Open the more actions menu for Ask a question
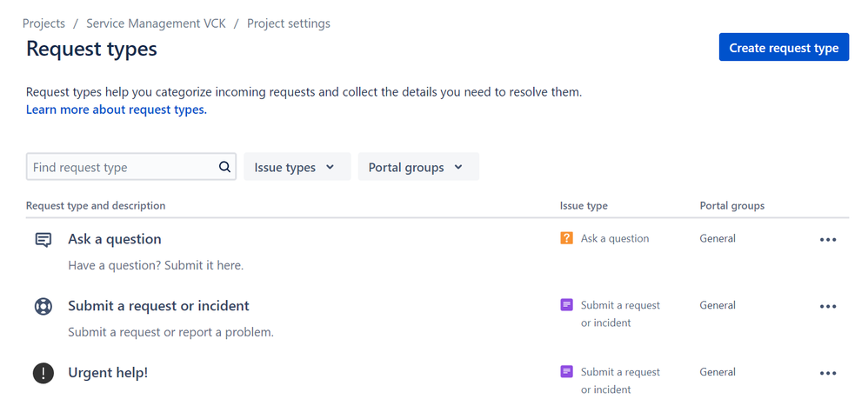 828,240
